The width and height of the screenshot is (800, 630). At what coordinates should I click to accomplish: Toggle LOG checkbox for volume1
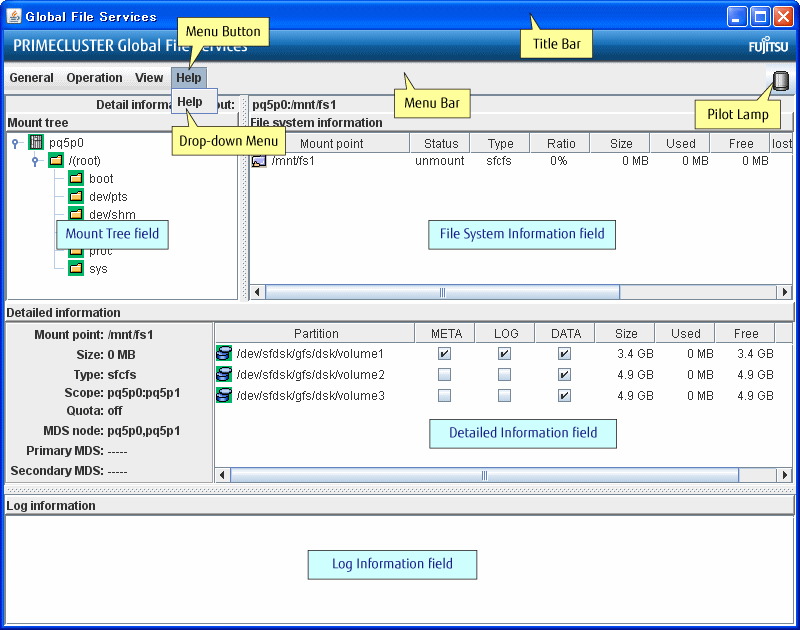coord(504,354)
